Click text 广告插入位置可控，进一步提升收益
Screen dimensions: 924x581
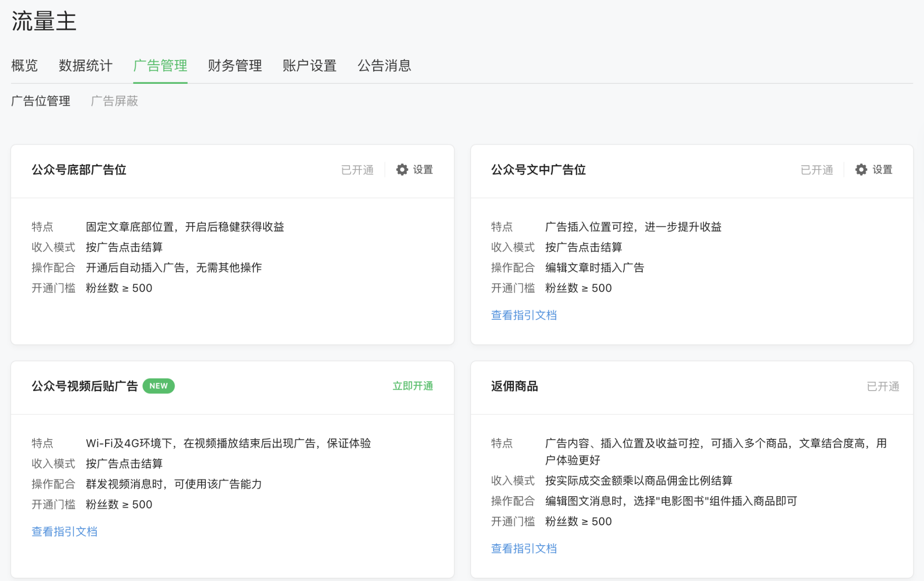point(634,227)
